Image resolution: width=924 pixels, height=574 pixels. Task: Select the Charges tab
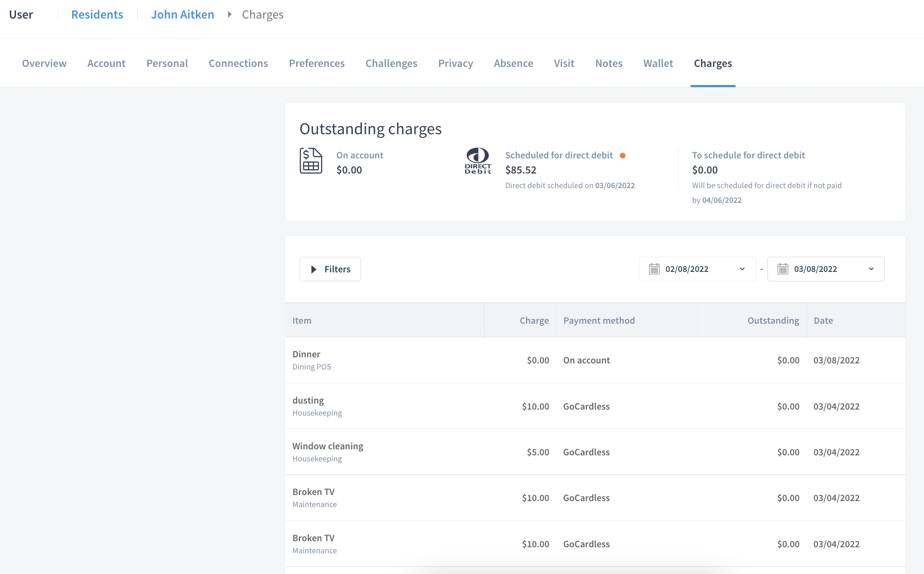coord(713,63)
